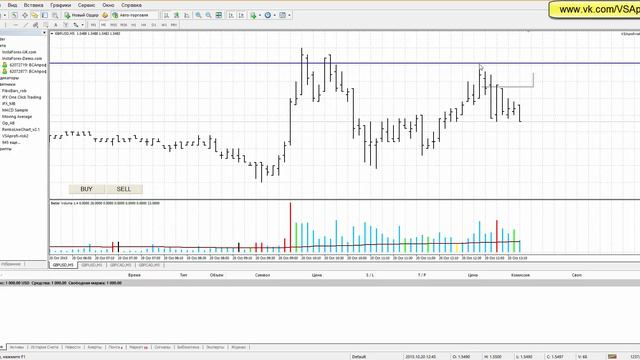This screenshot has width=640, height=360.
Task: Toggle chart shift icon
Action: click(x=241, y=15)
